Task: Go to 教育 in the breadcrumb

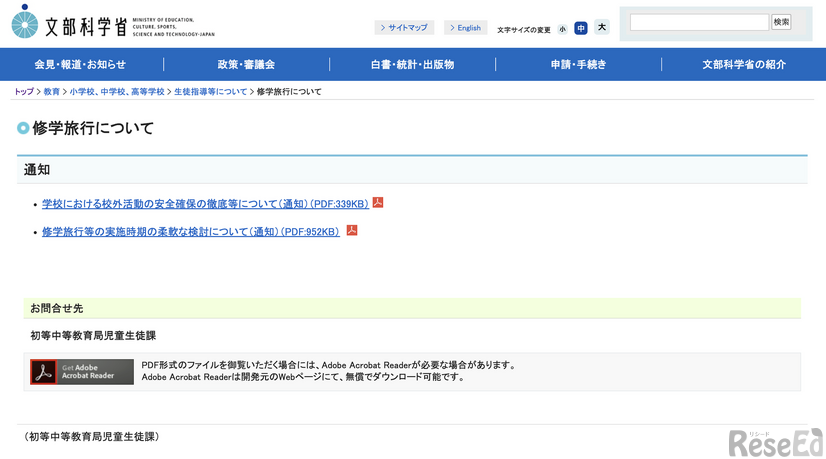Action: pos(52,92)
